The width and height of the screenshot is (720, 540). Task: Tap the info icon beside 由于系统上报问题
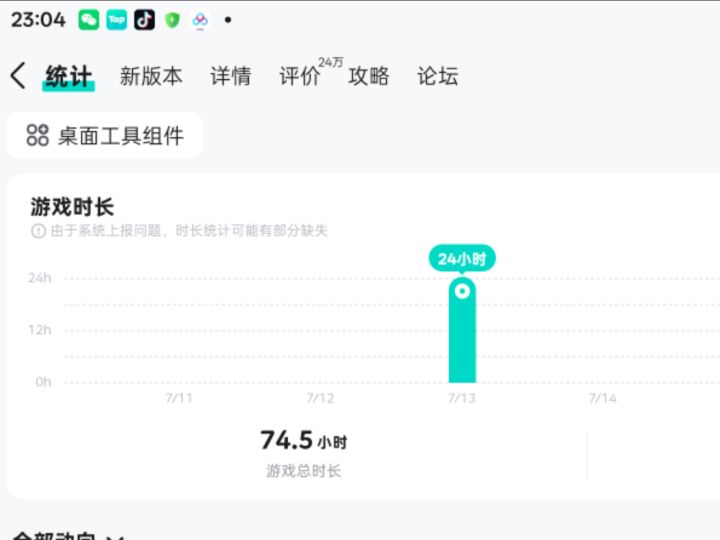38,231
